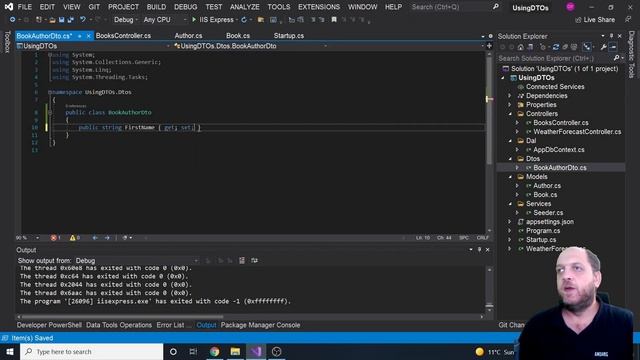640x360 pixels.
Task: Click the Save file icon in toolbar
Action: point(61,20)
